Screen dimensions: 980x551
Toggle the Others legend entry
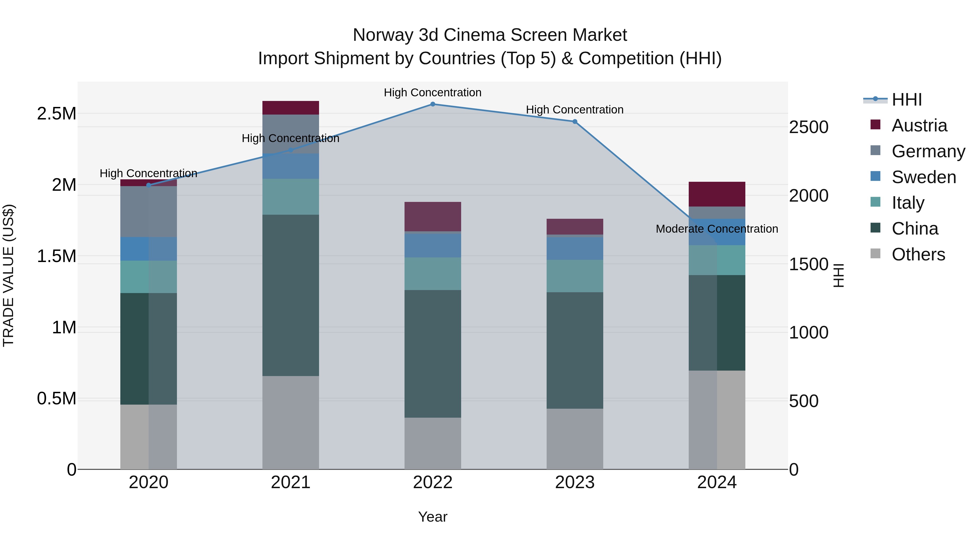point(908,254)
